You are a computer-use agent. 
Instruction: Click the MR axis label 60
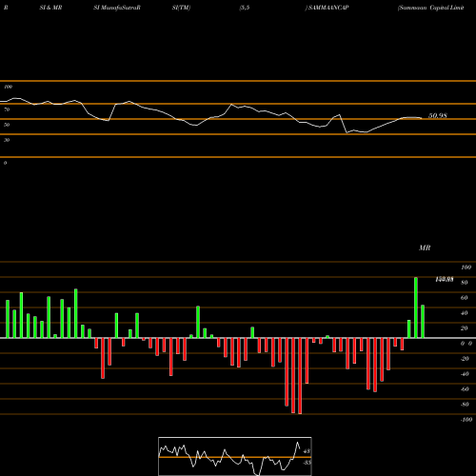465,298
